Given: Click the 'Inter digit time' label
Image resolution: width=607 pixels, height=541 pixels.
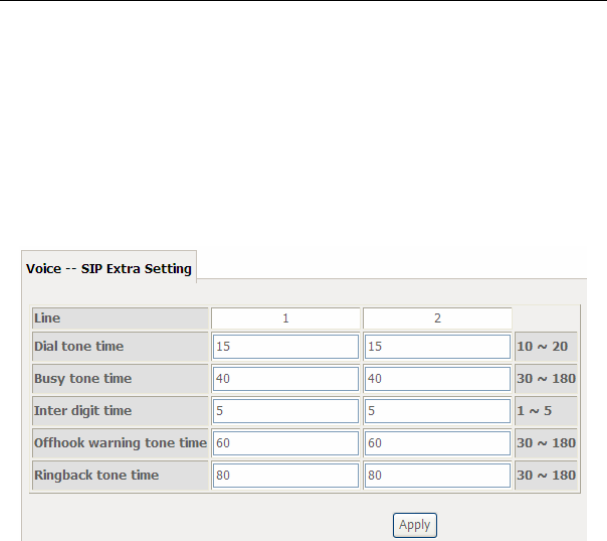Looking at the screenshot, I should point(83,411).
